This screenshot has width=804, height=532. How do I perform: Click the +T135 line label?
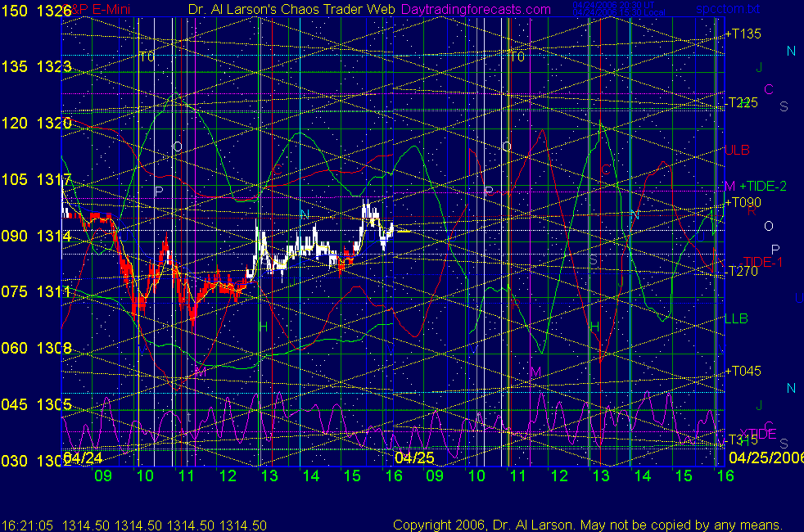[743, 34]
